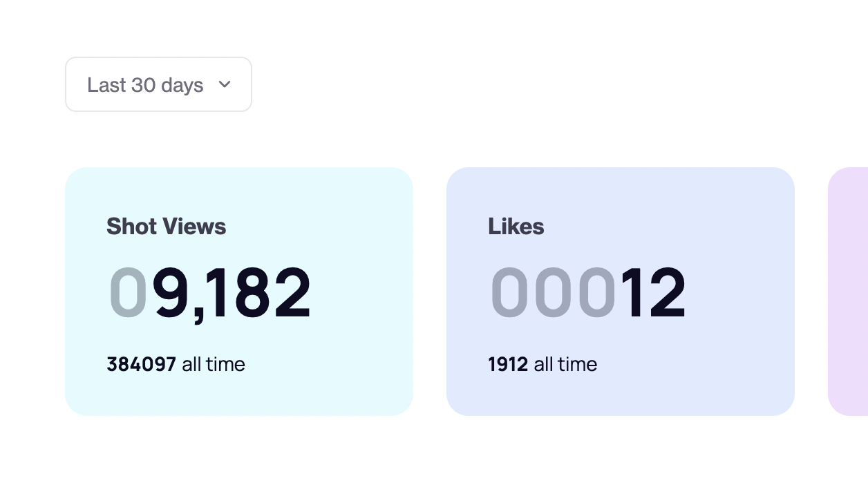Click the 384097 all-time views number

pos(142,364)
